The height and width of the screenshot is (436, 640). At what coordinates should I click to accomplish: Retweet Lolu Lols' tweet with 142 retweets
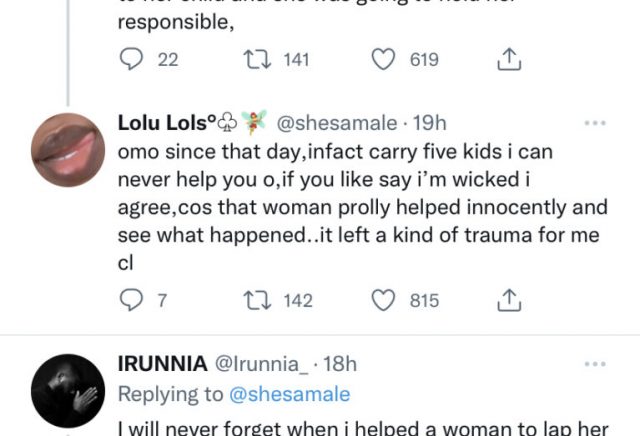[255, 300]
